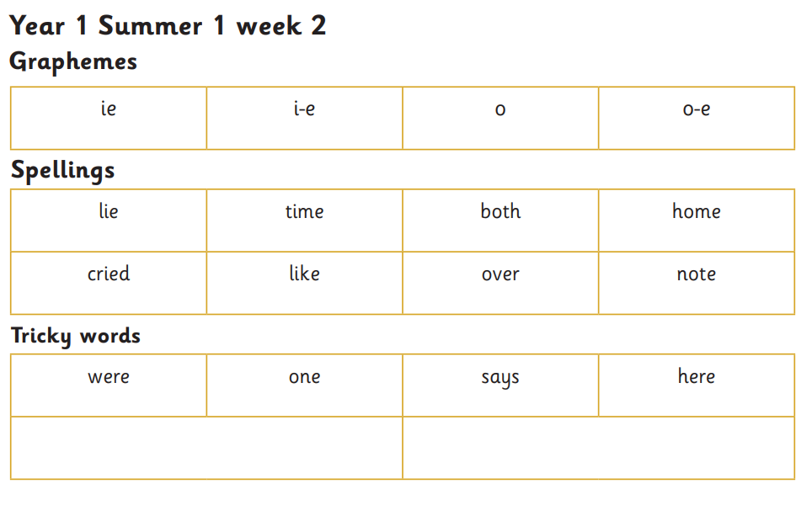Click the 'Tricky words' heading
The image size is (812, 505).
pos(76,337)
